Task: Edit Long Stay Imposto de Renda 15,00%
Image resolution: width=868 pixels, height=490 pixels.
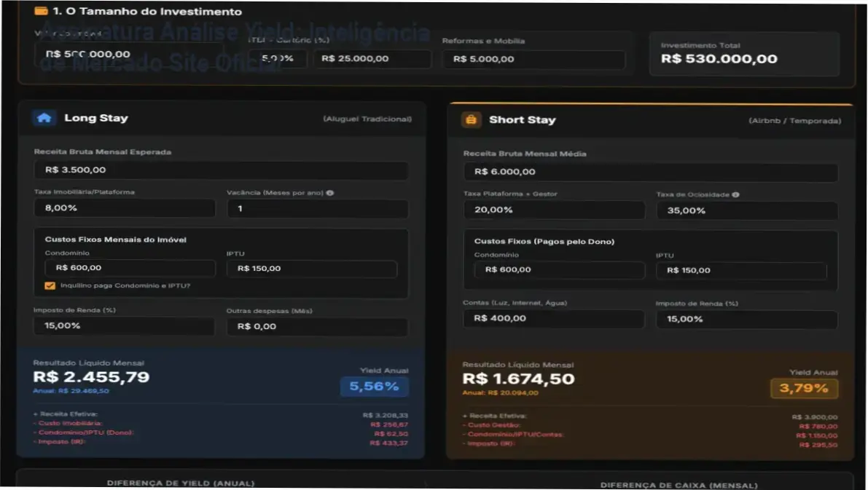Action: (x=124, y=325)
